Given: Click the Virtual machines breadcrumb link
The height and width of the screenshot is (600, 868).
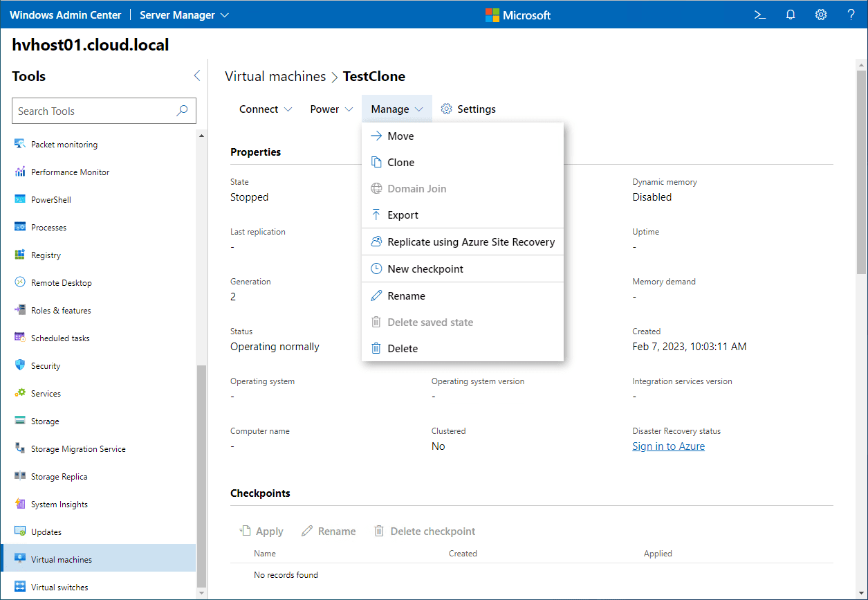Looking at the screenshot, I should pos(275,76).
